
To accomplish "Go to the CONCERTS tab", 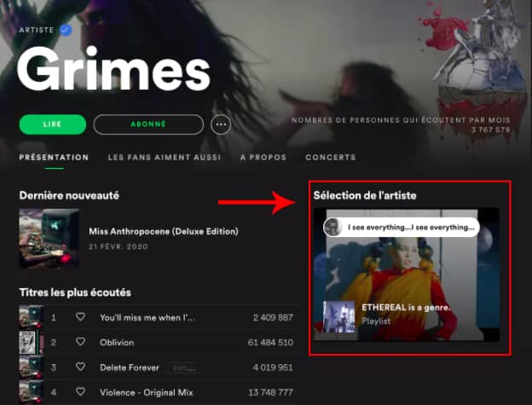I will (331, 158).
